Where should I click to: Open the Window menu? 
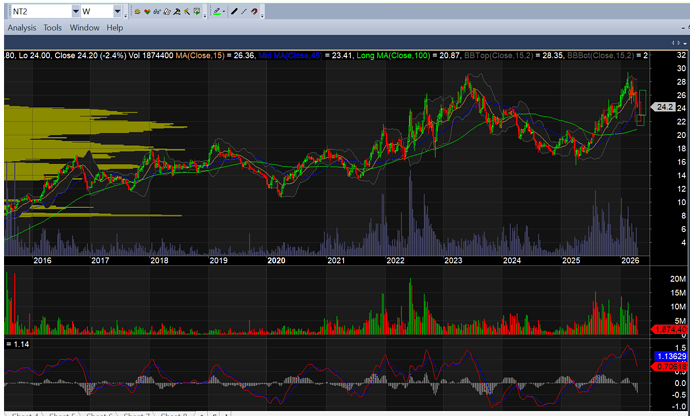[84, 28]
